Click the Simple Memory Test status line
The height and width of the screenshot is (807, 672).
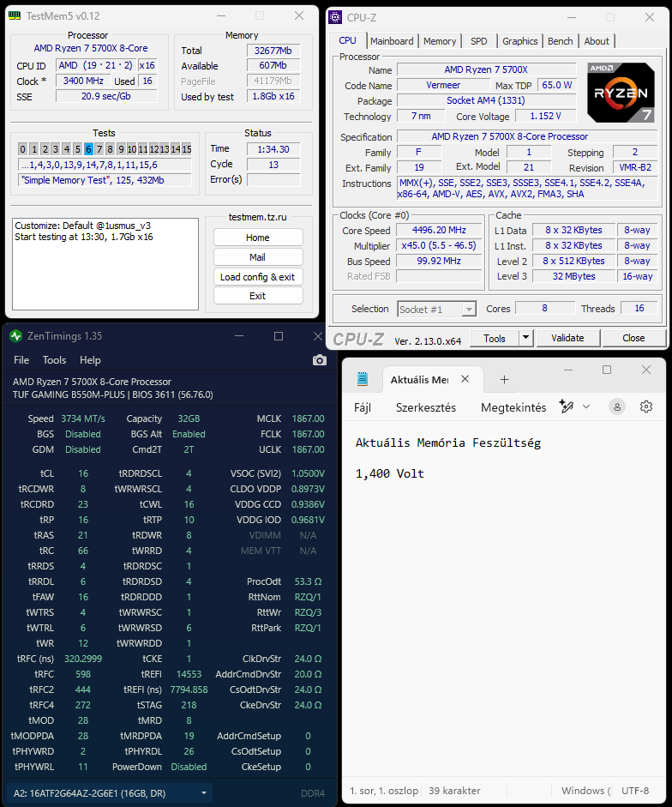[x=105, y=180]
